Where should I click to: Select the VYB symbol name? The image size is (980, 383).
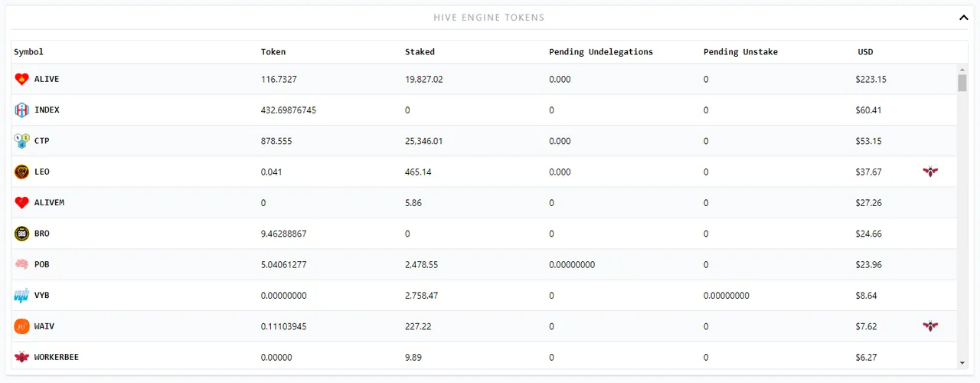[42, 296]
